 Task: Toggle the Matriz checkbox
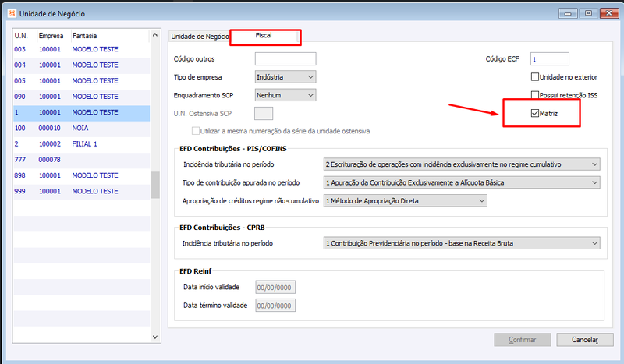point(535,113)
